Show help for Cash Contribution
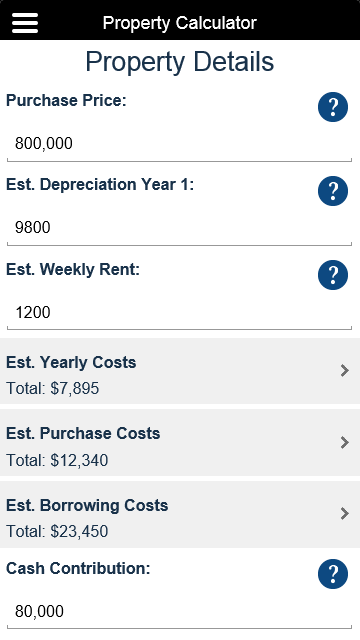 333,574
